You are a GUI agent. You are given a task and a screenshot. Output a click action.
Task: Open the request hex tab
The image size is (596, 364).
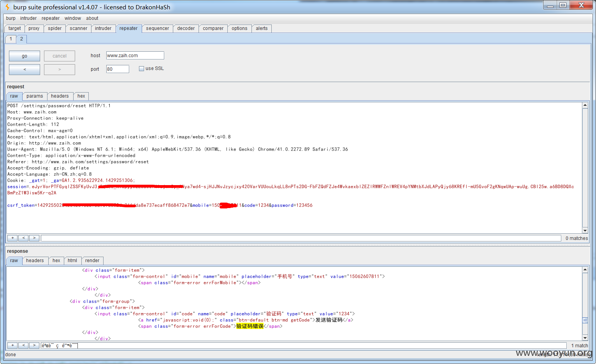[x=81, y=96]
